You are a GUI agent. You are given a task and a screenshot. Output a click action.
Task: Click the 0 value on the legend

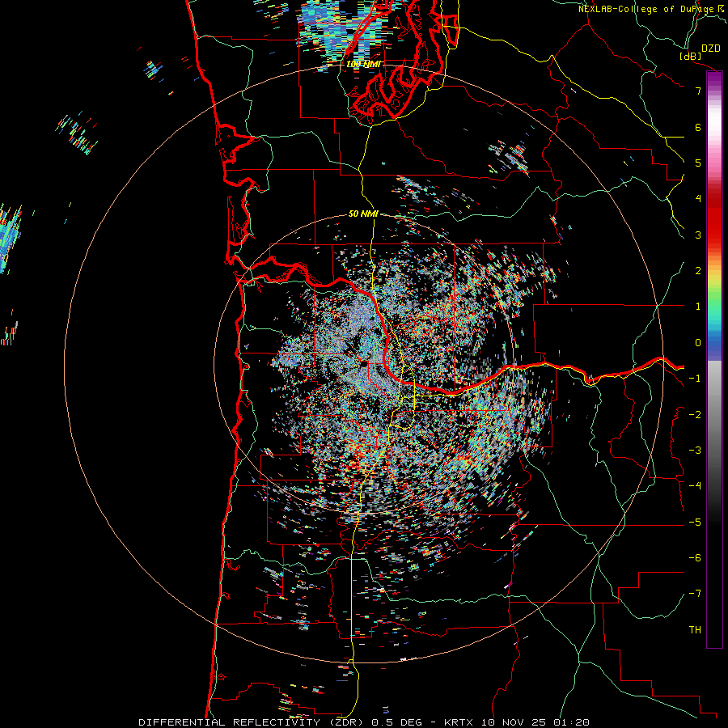tap(698, 343)
